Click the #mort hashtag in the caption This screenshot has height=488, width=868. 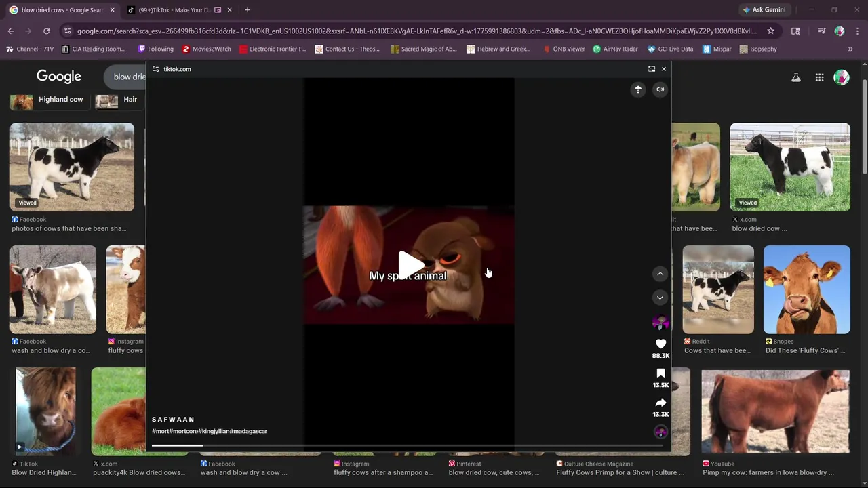click(x=160, y=431)
